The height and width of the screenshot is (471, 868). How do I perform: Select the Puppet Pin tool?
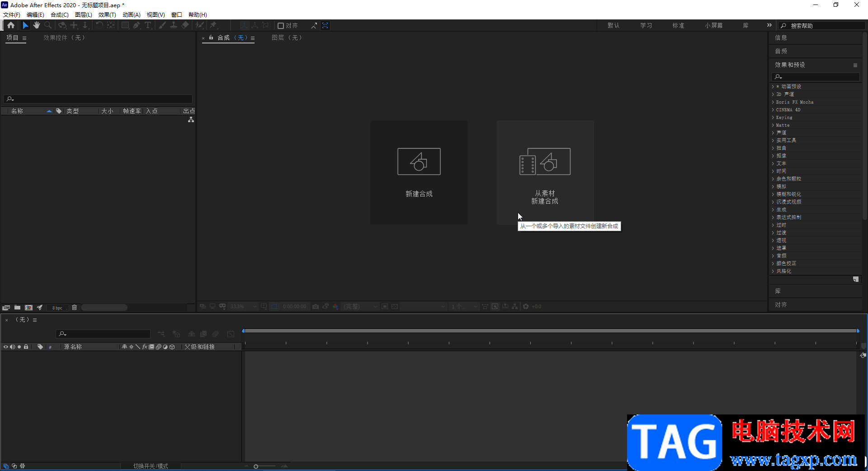pos(213,25)
